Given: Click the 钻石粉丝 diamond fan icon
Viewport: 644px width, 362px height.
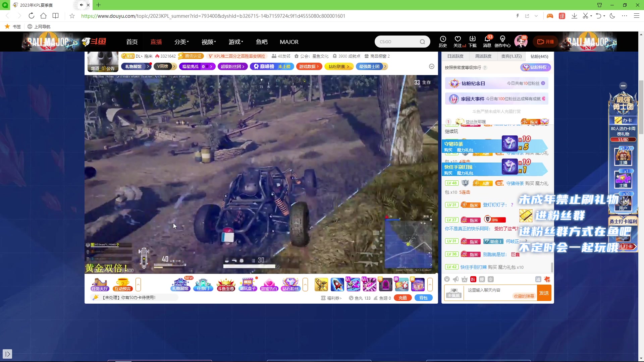Looking at the screenshot, I should point(290,285).
